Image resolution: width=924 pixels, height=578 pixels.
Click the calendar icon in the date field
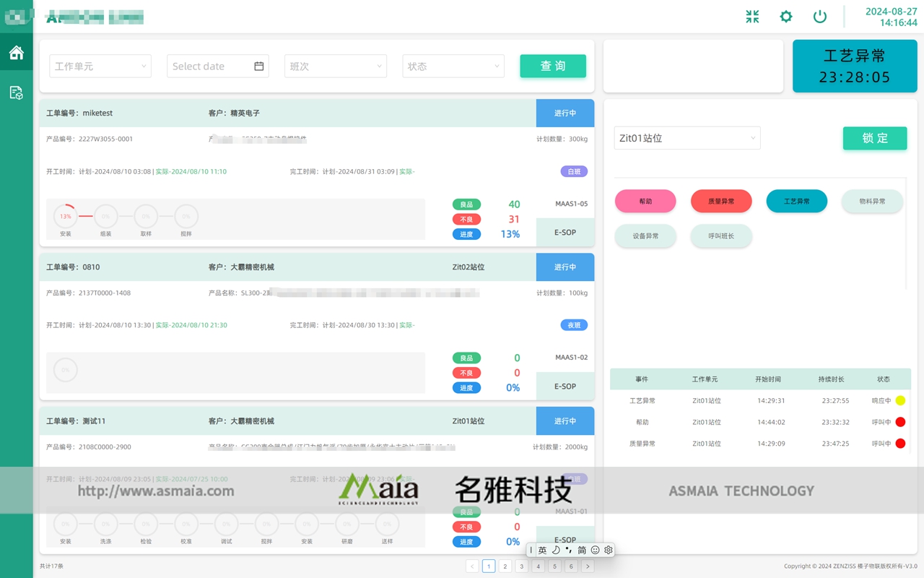(x=259, y=66)
